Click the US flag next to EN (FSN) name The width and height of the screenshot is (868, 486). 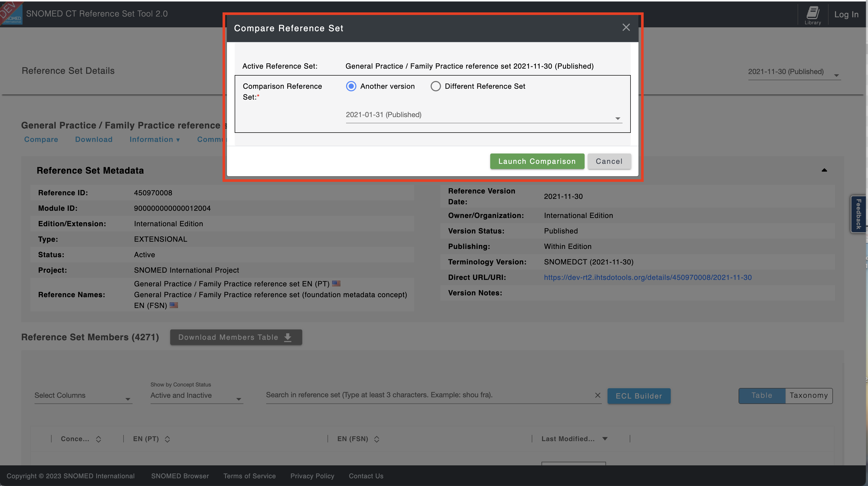[174, 305]
